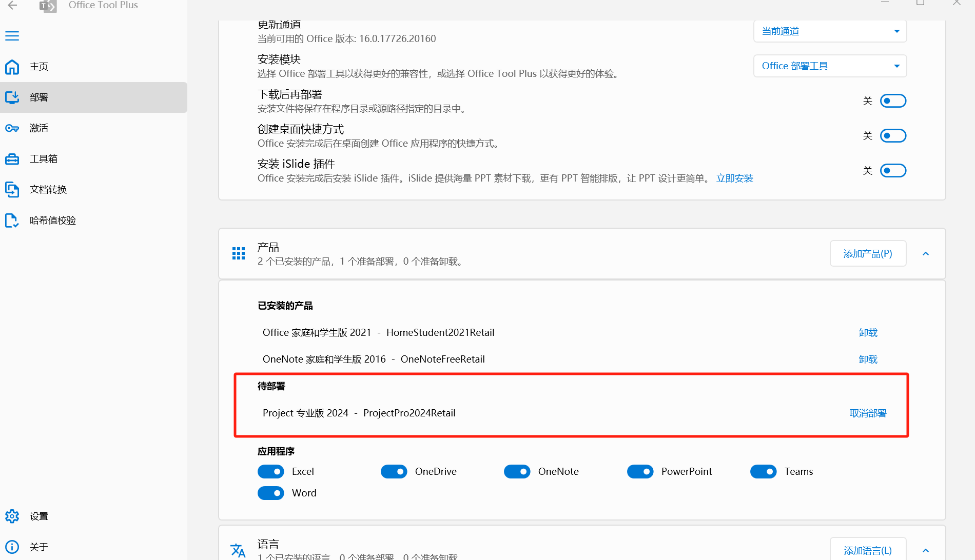Click the 部署 download icon in sidebar
975x560 pixels.
pyautogui.click(x=12, y=97)
